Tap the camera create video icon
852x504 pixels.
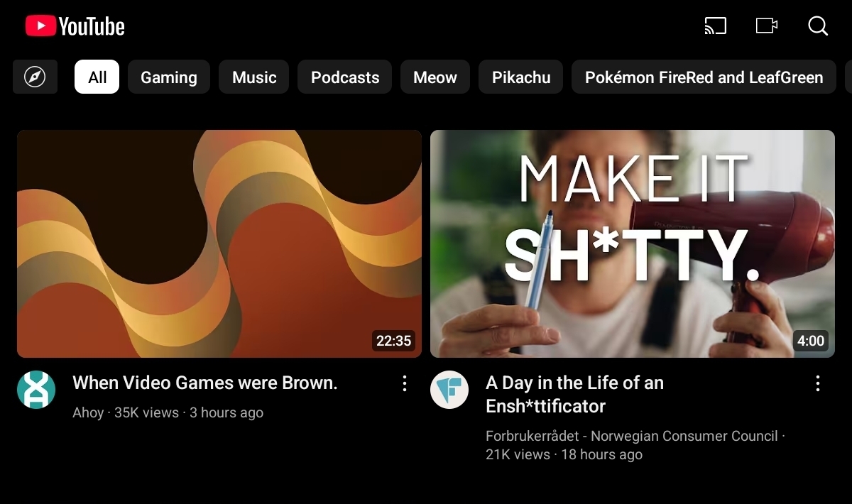pos(766,26)
